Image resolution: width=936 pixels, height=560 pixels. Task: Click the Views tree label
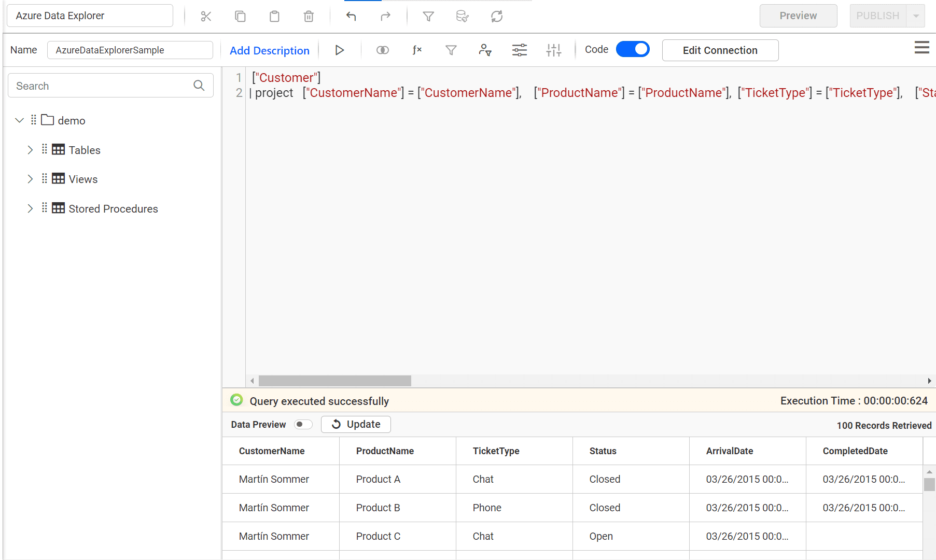tap(83, 179)
